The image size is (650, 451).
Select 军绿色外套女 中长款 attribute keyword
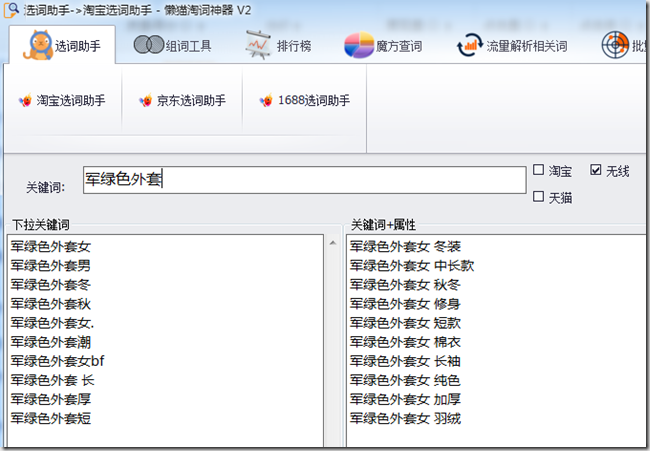coord(412,265)
